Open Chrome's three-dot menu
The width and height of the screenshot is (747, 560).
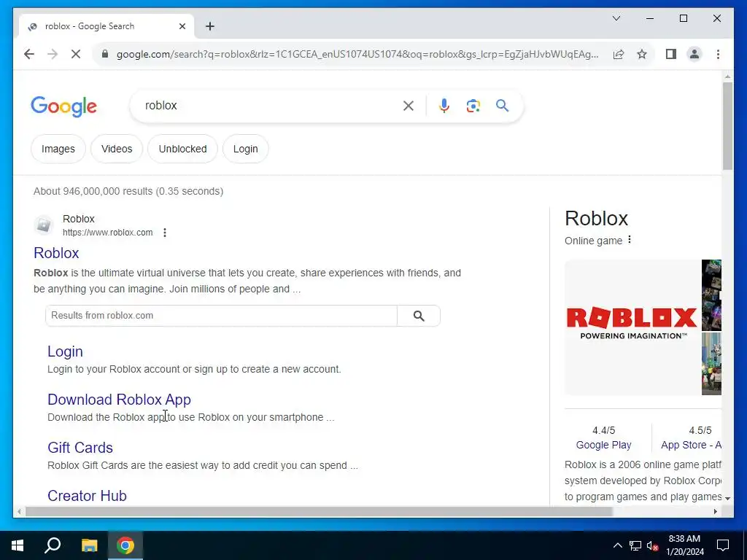718,54
